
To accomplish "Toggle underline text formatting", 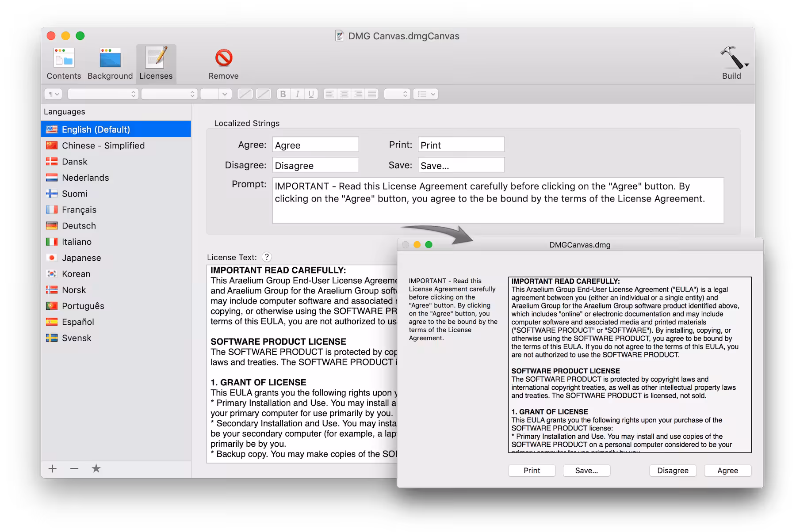I will (x=311, y=94).
